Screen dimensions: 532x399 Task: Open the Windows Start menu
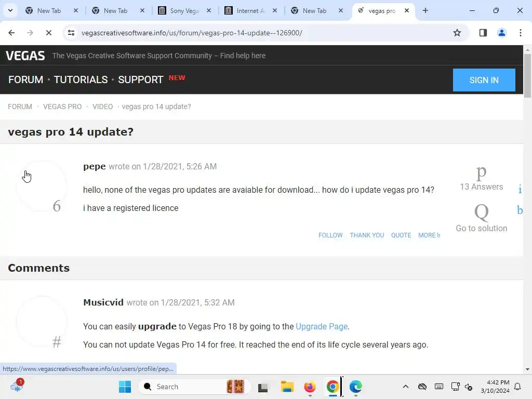coord(125,387)
